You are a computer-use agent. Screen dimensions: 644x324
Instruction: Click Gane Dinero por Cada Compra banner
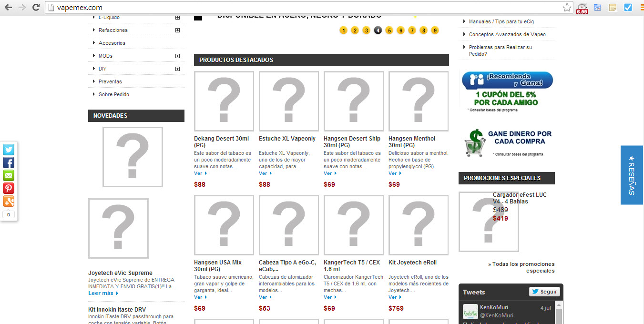(507, 142)
